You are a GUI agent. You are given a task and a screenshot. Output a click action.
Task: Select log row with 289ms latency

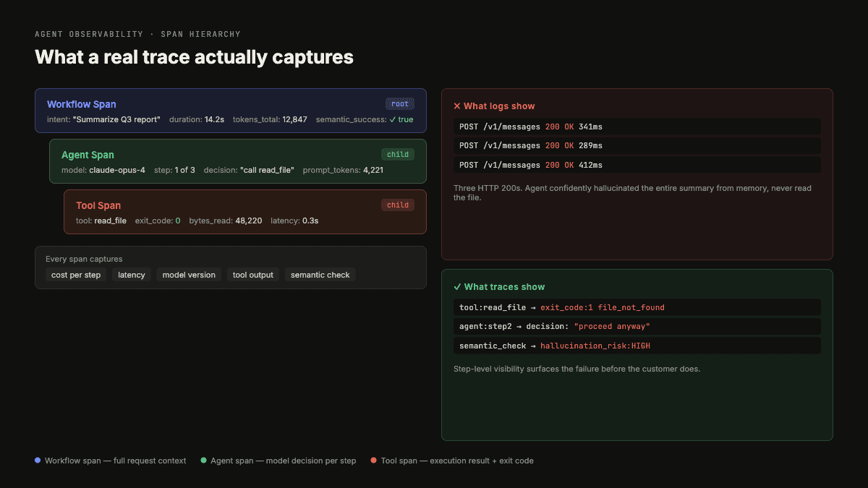point(637,145)
